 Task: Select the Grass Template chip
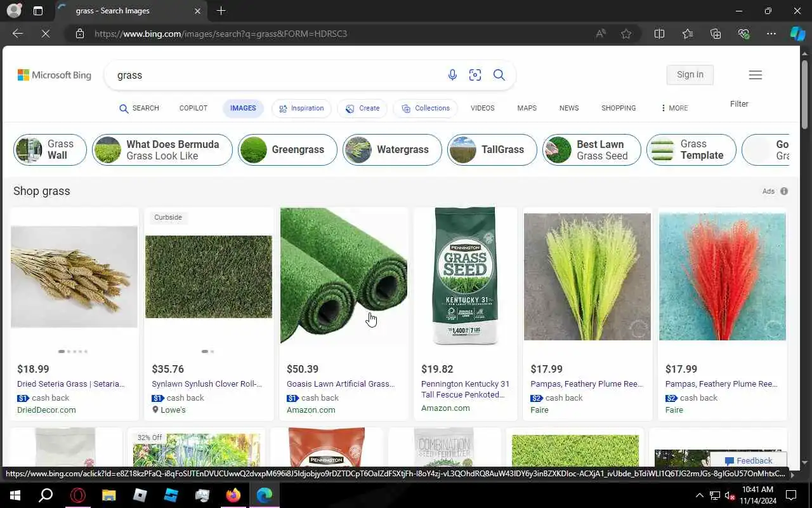(691, 150)
